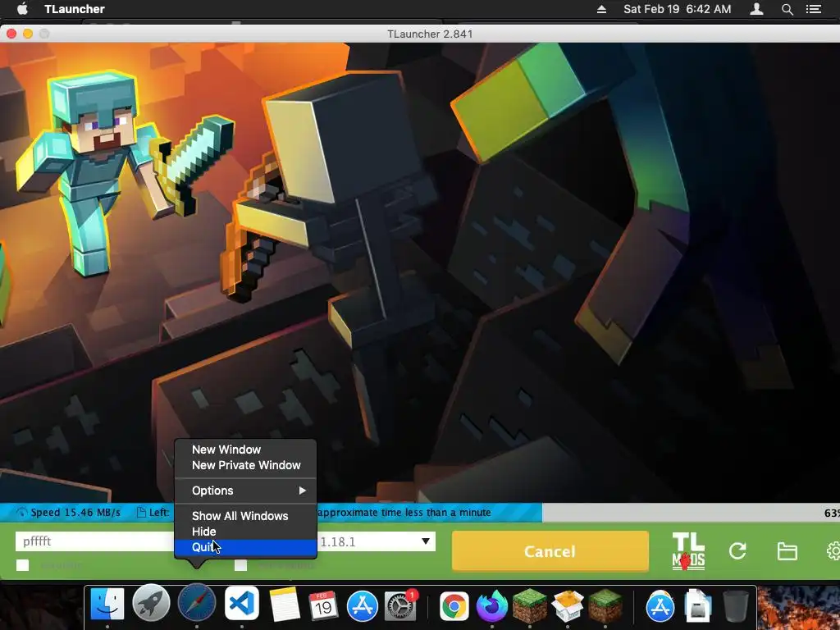The width and height of the screenshot is (840, 630).
Task: Open Notification Center list icon
Action: click(814, 9)
